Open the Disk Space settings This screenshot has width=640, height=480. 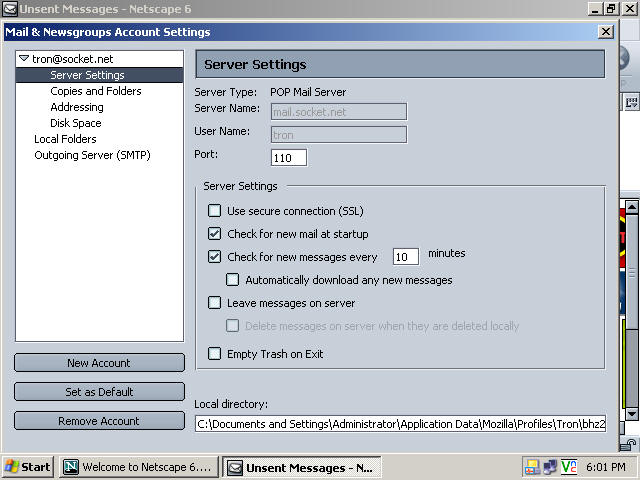(76, 123)
